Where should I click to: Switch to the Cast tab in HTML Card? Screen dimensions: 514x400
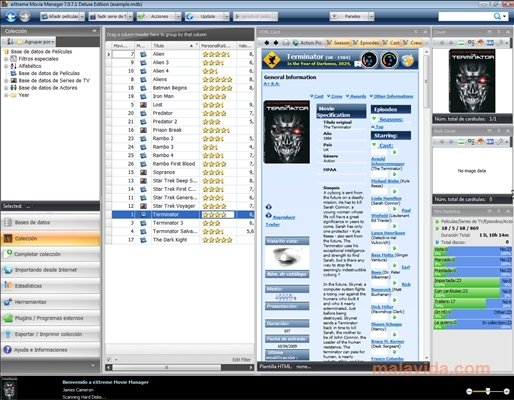pyautogui.click(x=391, y=43)
